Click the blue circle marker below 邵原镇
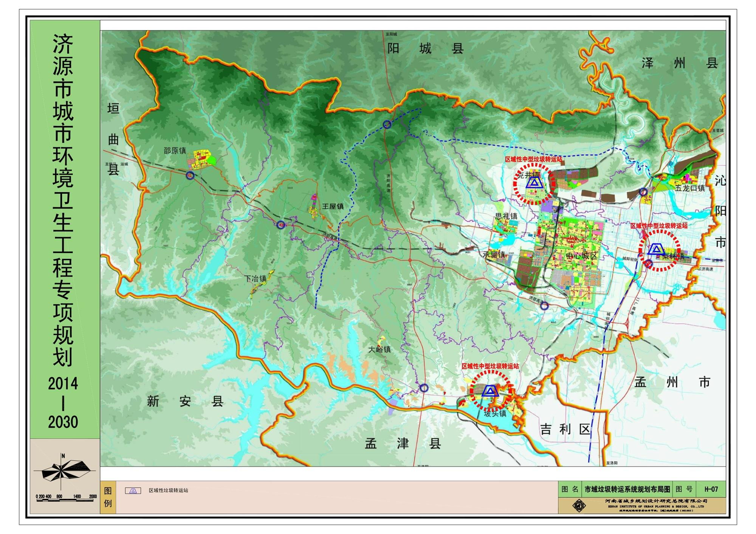 click(190, 175)
